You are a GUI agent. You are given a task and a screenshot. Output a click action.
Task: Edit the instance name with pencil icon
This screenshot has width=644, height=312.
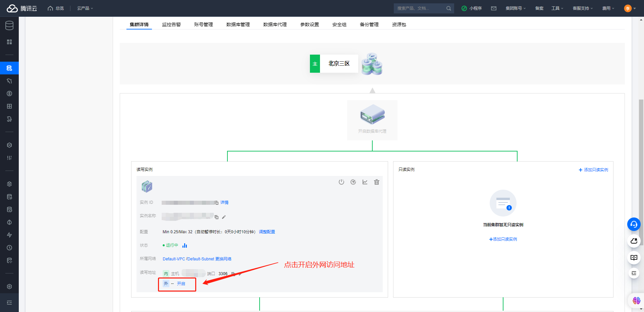[224, 217]
